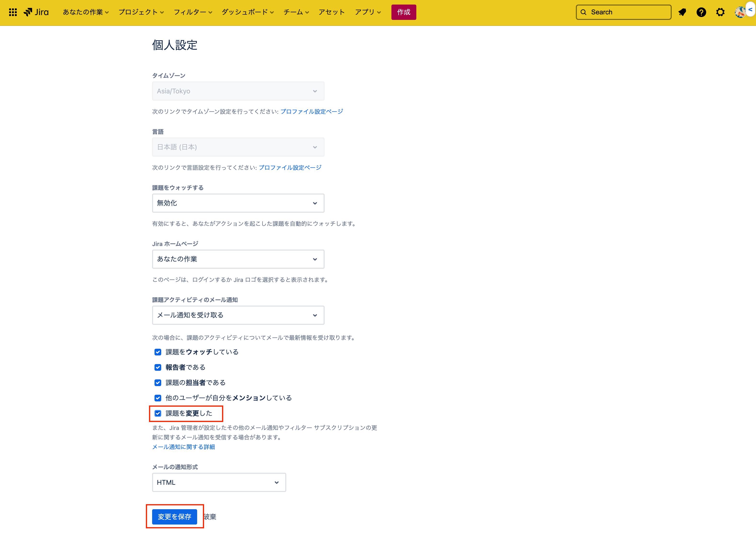The width and height of the screenshot is (756, 548).
Task: Open プロファイル設定ページ link under language
Action: coord(290,167)
